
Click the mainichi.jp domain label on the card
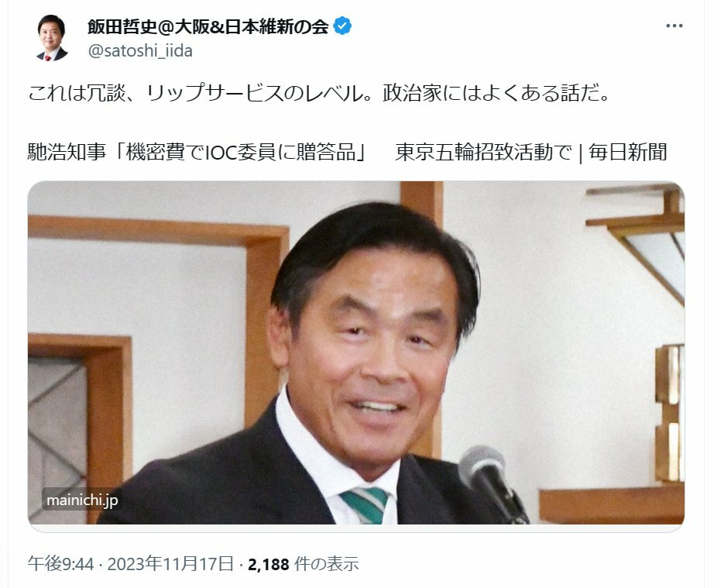(x=82, y=500)
